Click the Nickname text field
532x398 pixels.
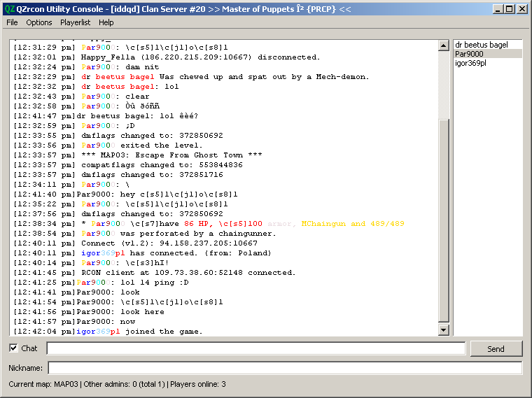click(x=284, y=368)
